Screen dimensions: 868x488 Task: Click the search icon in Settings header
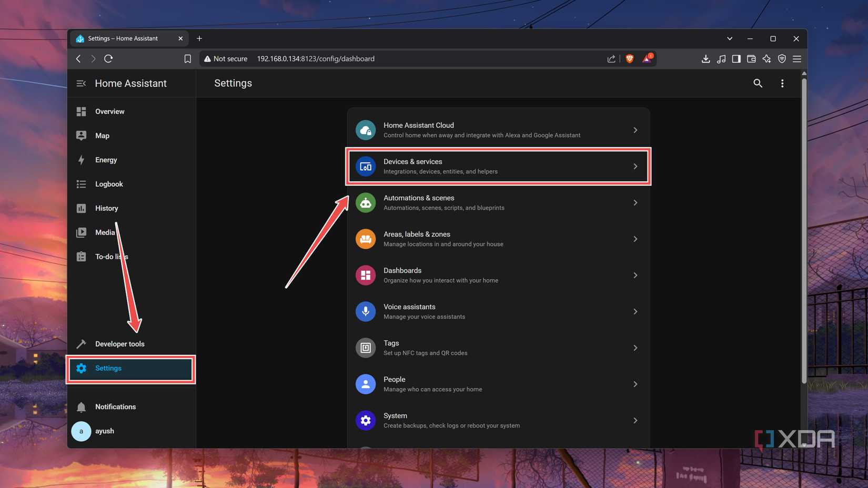tap(758, 84)
